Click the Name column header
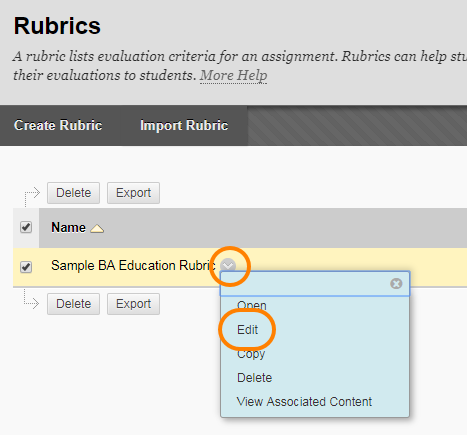Screen dimensions: 467x435 click(68, 228)
